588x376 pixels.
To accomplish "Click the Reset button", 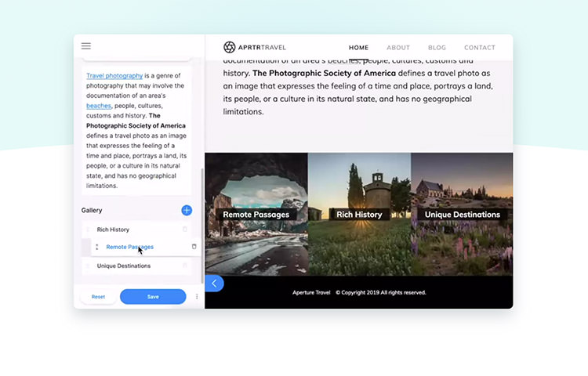I will click(x=98, y=297).
